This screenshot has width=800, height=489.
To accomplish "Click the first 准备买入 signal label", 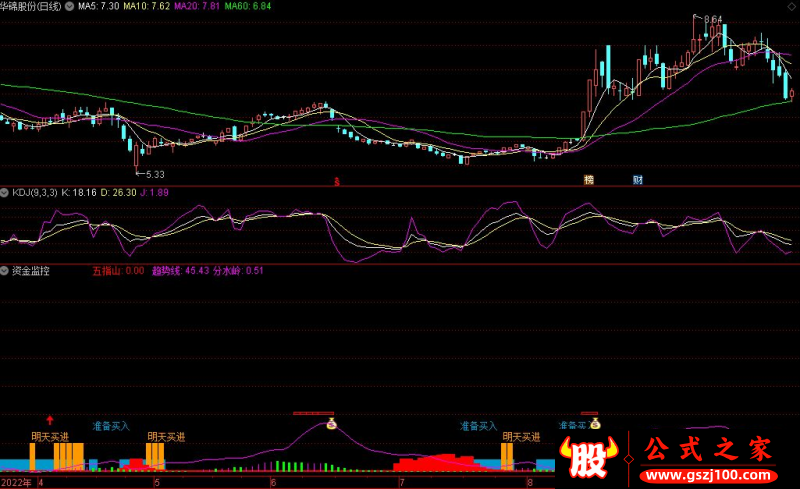I will coord(110,425).
